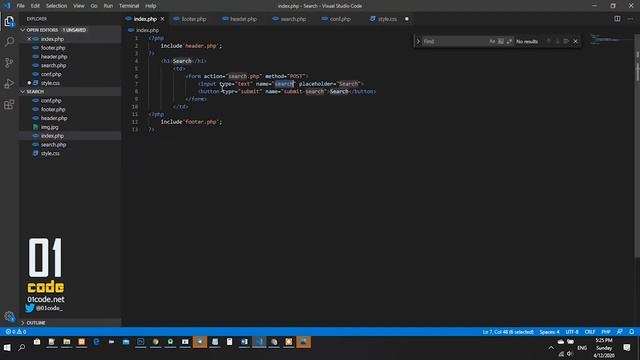Open index.php in SEARCH folder tree

tap(70, 136)
